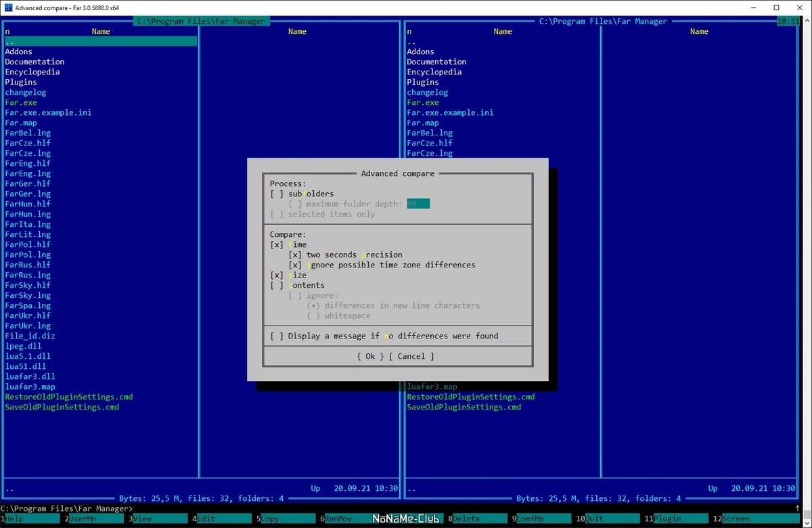The image size is (812, 528).
Task: Select FarCze.hlf in right panel
Action: 430,143
